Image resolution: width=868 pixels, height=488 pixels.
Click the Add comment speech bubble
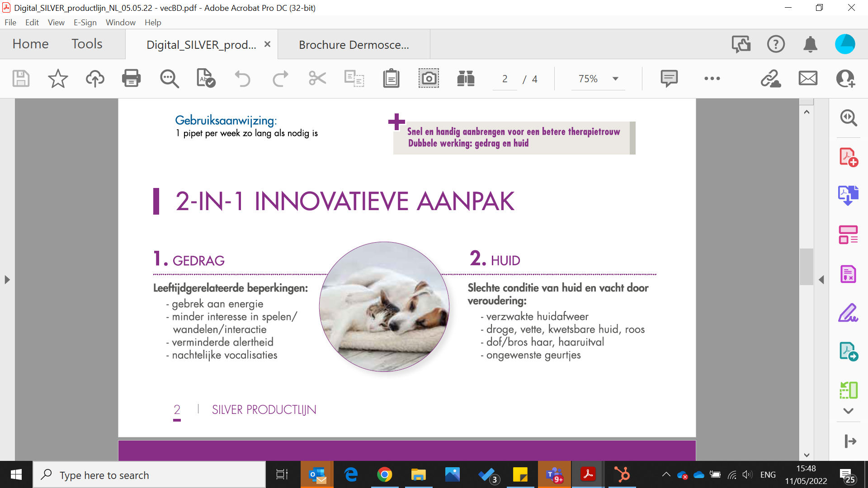669,79
